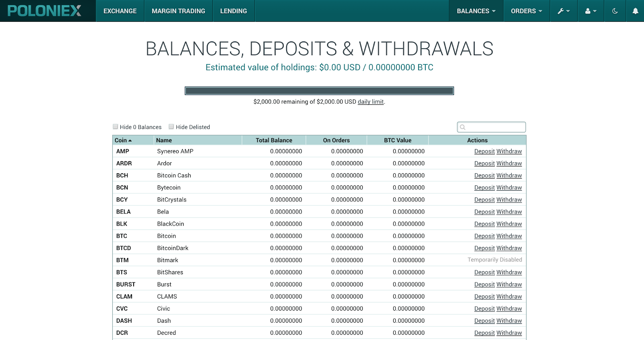The width and height of the screenshot is (644, 340).
Task: Click Temporarily Disabled text for Bitmark
Action: coord(495,260)
